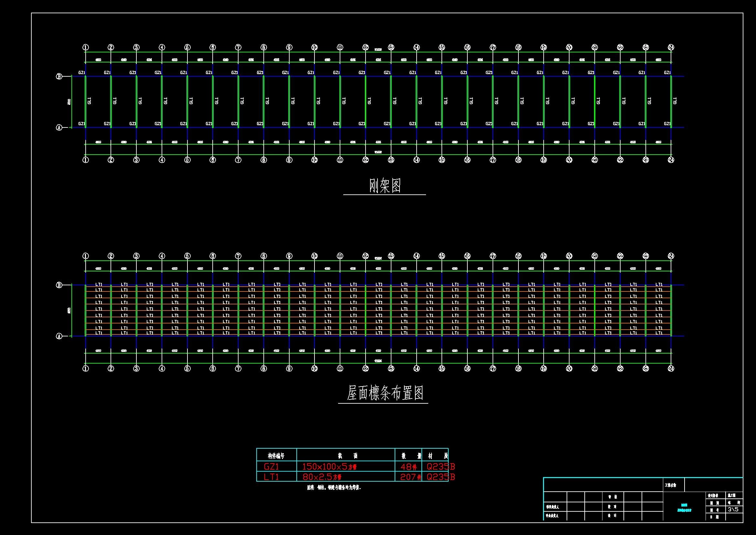The image size is (756, 535).
Task: Click the 校对 title block label
Action: [x=612, y=507]
